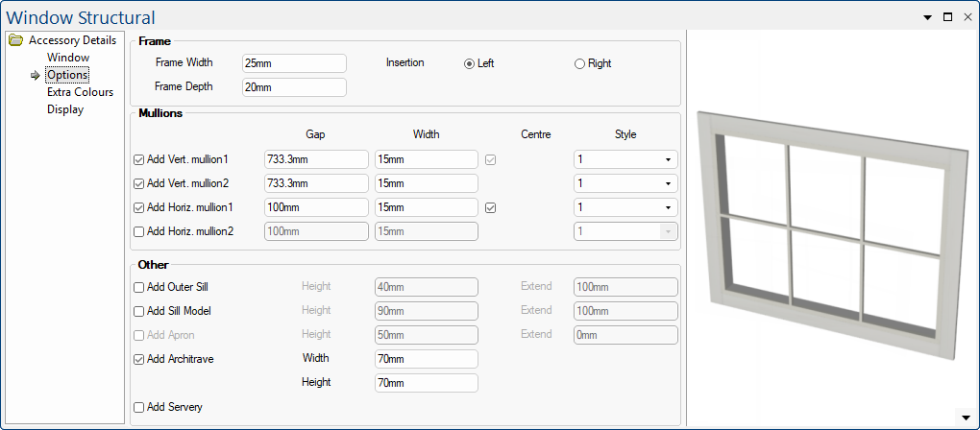This screenshot has width=980, height=430.
Task: Select the Window tree item
Action: point(67,58)
